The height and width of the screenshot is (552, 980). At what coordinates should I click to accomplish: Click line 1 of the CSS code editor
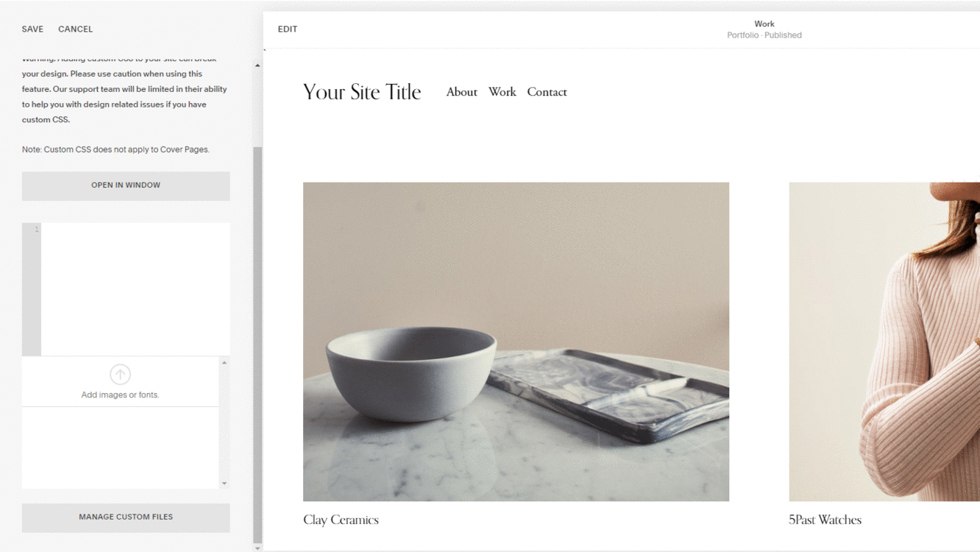pyautogui.click(x=110, y=230)
